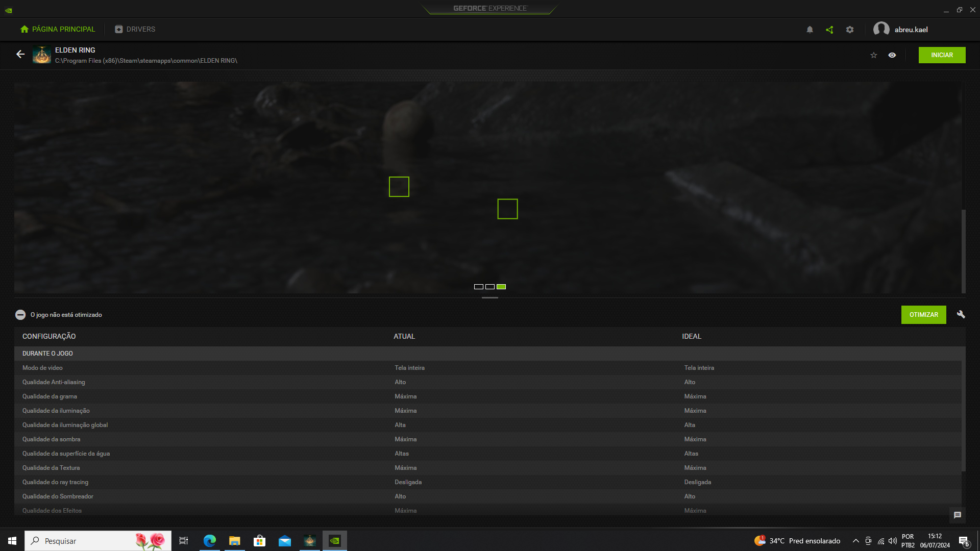The height and width of the screenshot is (551, 980).
Task: Open custom settings wrench icon
Action: coord(961,314)
